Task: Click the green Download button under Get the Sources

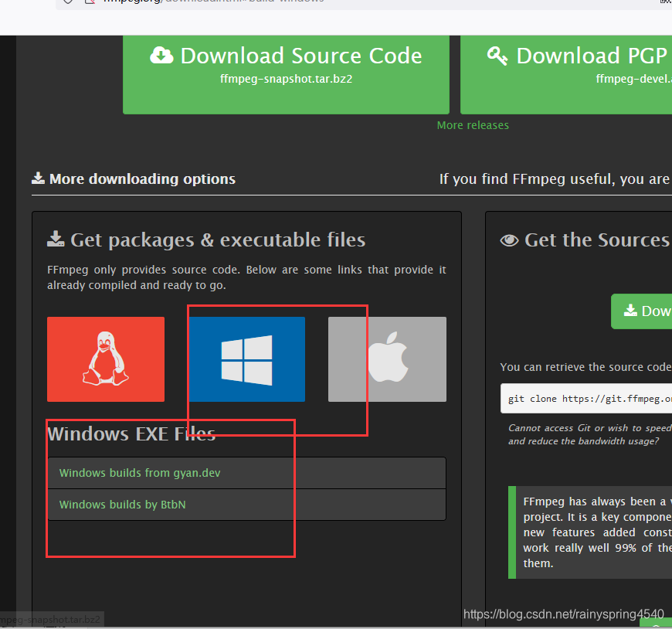Action: click(x=642, y=311)
